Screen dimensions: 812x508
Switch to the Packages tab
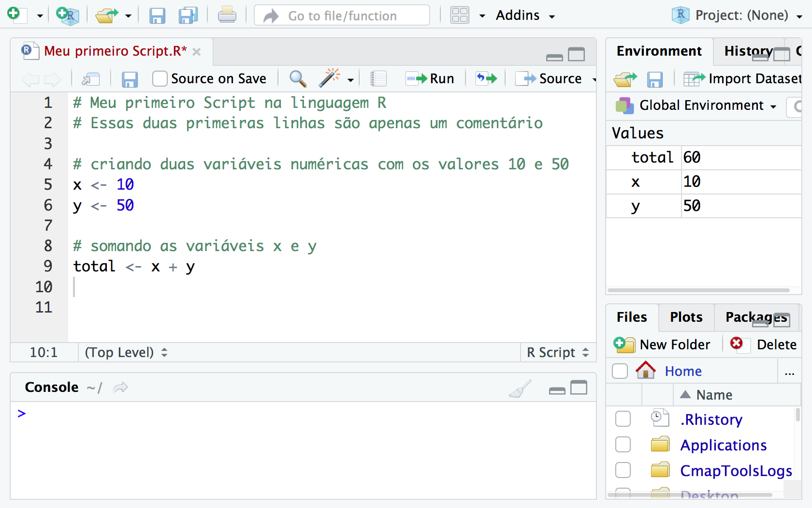[x=756, y=317]
